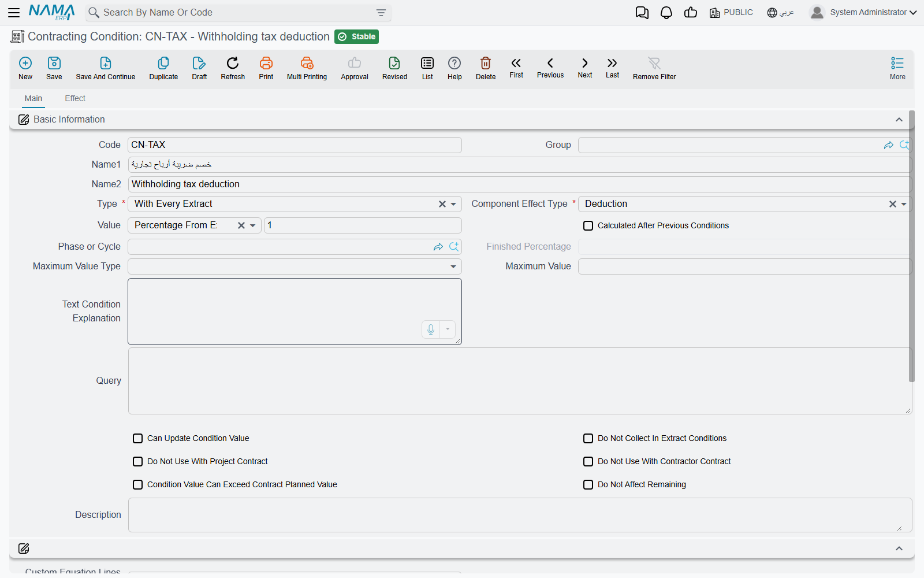This screenshot has width=924, height=578.
Task: Toggle Do Not Affect Remaining checkbox
Action: [588, 484]
